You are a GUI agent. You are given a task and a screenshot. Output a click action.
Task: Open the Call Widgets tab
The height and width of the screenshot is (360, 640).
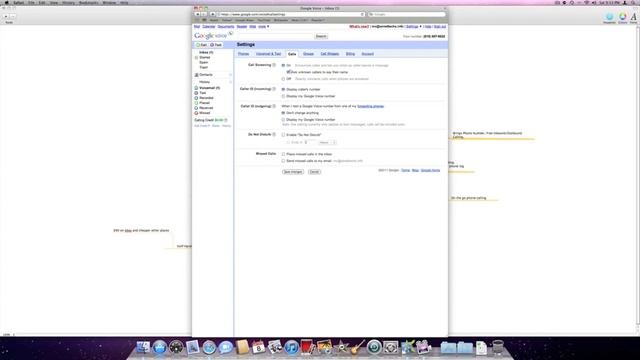(x=329, y=54)
